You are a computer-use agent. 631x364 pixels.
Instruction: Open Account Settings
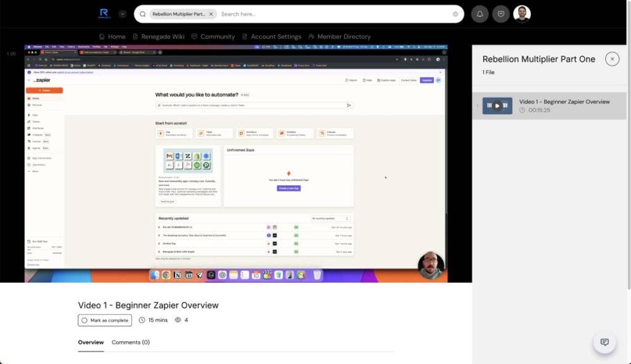point(272,36)
